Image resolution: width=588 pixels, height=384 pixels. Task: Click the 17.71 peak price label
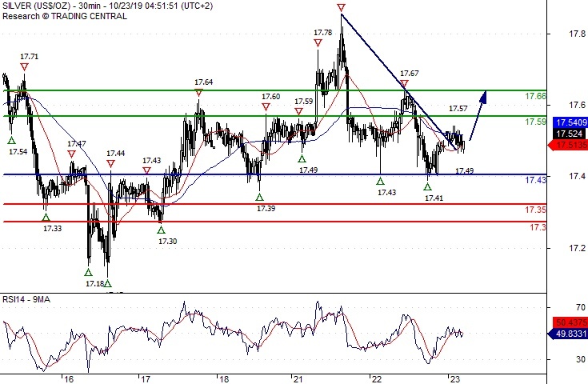pos(29,57)
